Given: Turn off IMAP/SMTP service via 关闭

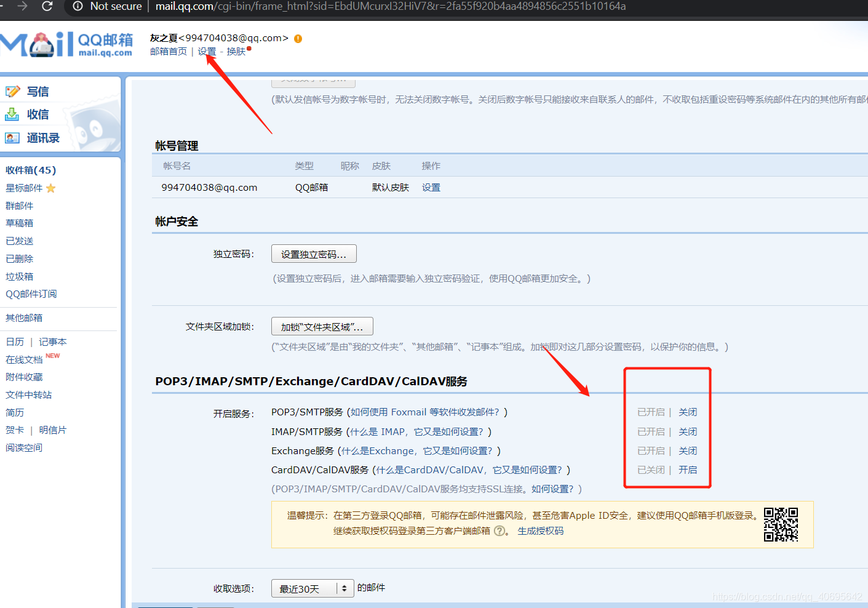Looking at the screenshot, I should (x=688, y=432).
